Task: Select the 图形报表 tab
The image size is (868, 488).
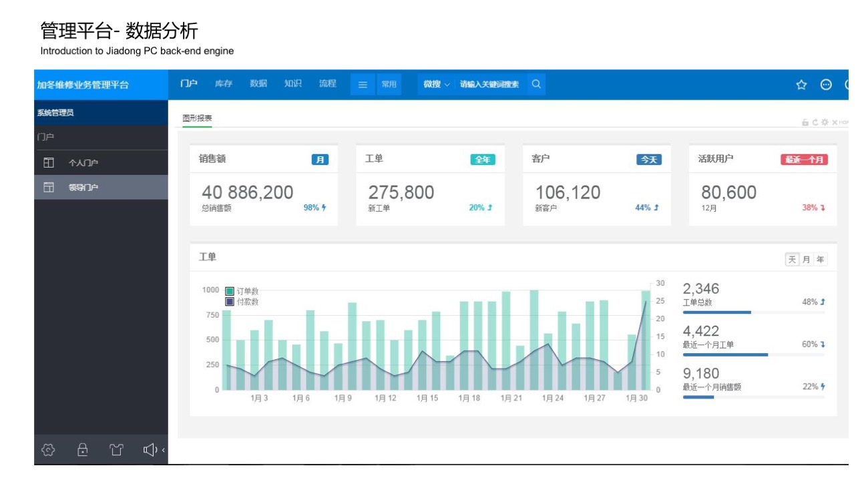Action: [x=197, y=118]
